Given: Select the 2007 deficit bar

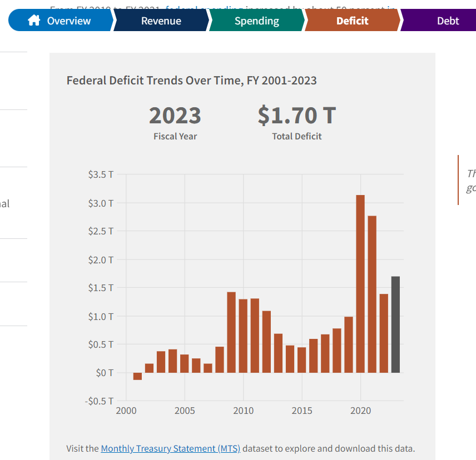Looking at the screenshot, I should (x=208, y=368).
